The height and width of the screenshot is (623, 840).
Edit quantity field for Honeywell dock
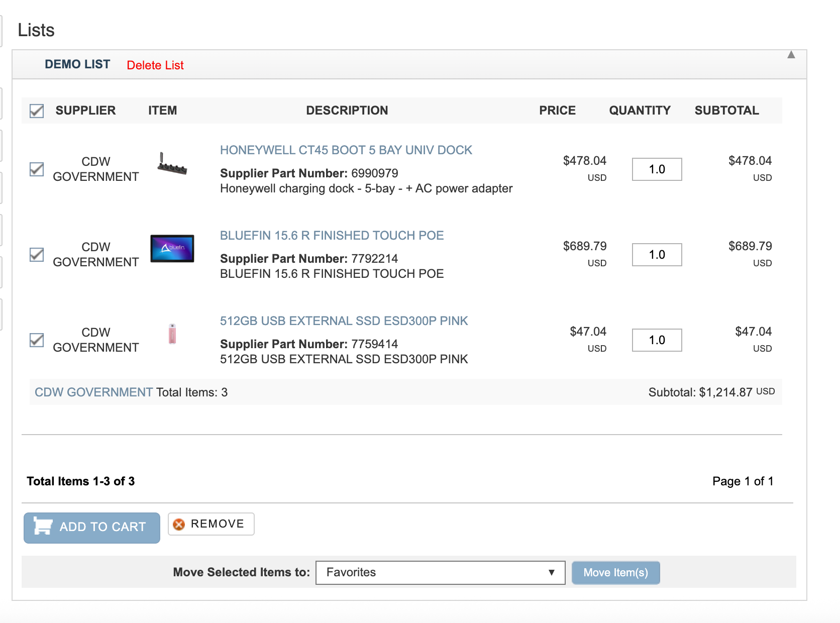coord(657,169)
